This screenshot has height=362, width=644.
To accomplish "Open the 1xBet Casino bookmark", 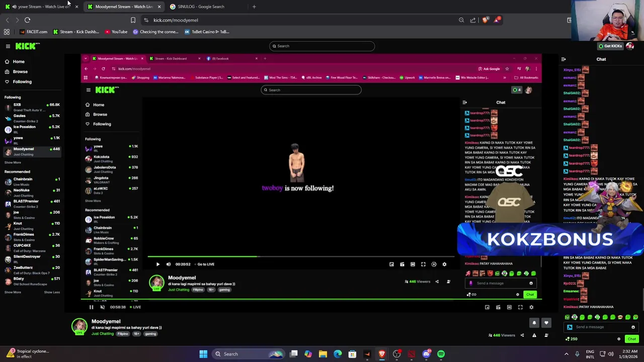I will pyautogui.click(x=207, y=32).
